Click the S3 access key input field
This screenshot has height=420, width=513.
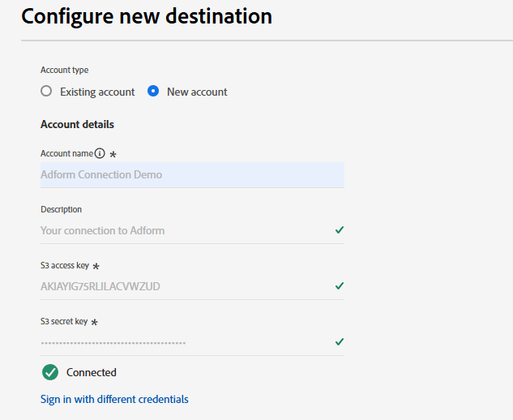(x=184, y=285)
